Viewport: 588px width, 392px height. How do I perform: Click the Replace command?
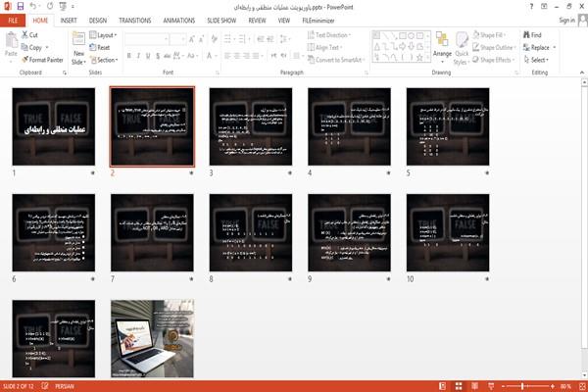tap(537, 47)
